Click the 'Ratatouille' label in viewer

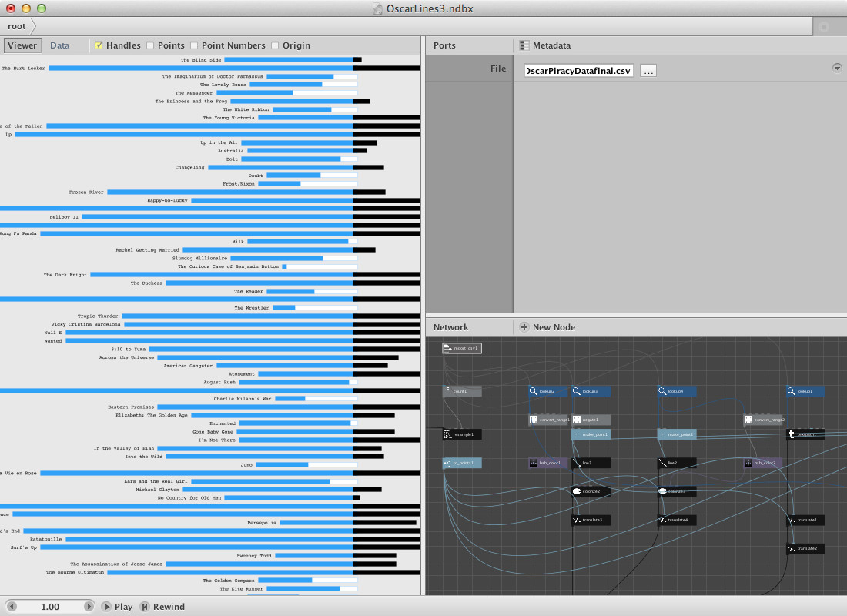[x=46, y=539]
